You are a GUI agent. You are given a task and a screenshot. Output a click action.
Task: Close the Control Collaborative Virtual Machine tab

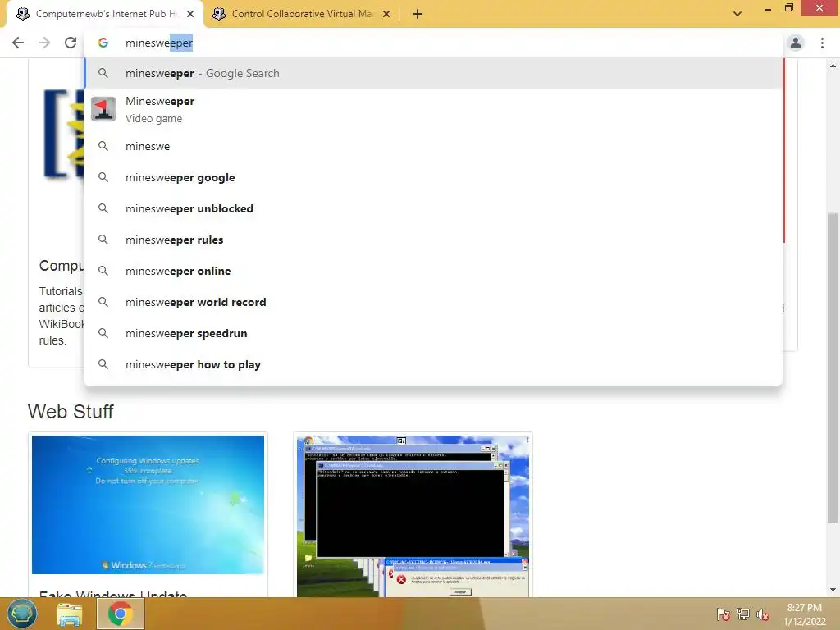point(386,14)
